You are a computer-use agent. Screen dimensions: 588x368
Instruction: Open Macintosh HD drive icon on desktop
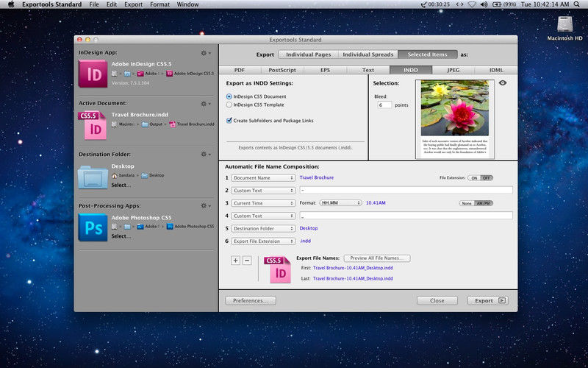(x=564, y=25)
